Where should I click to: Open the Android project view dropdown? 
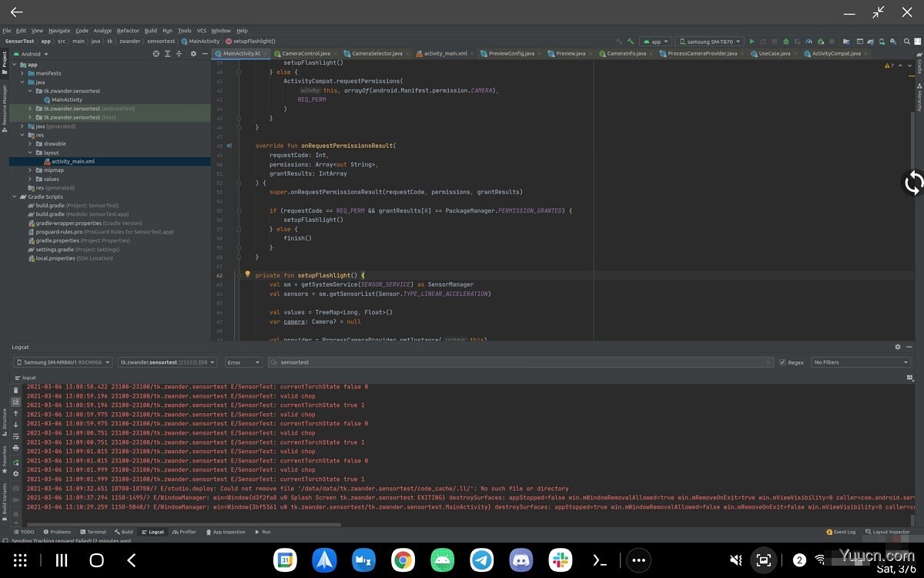(31, 54)
